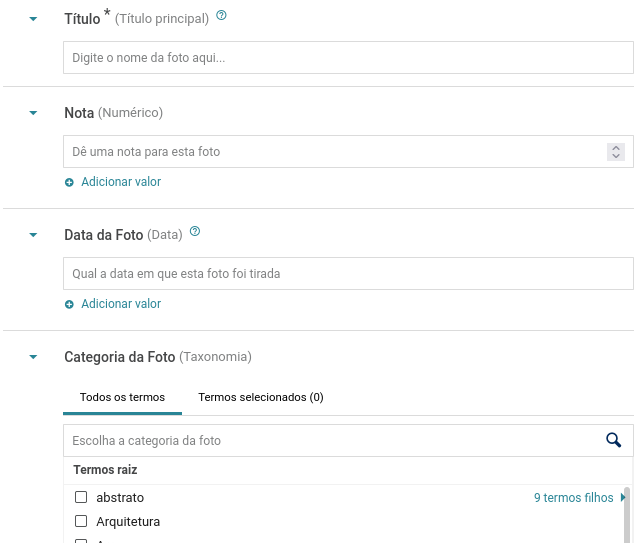Viewport: 639px width, 543px height.
Task: Open help icon beside Título principal
Action: 221,15
